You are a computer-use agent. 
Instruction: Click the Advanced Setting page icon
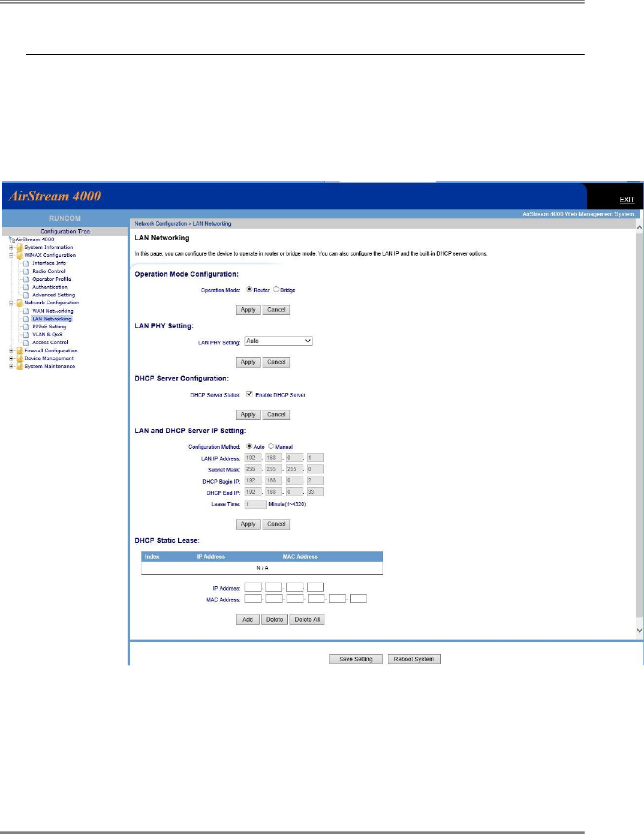pos(26,295)
